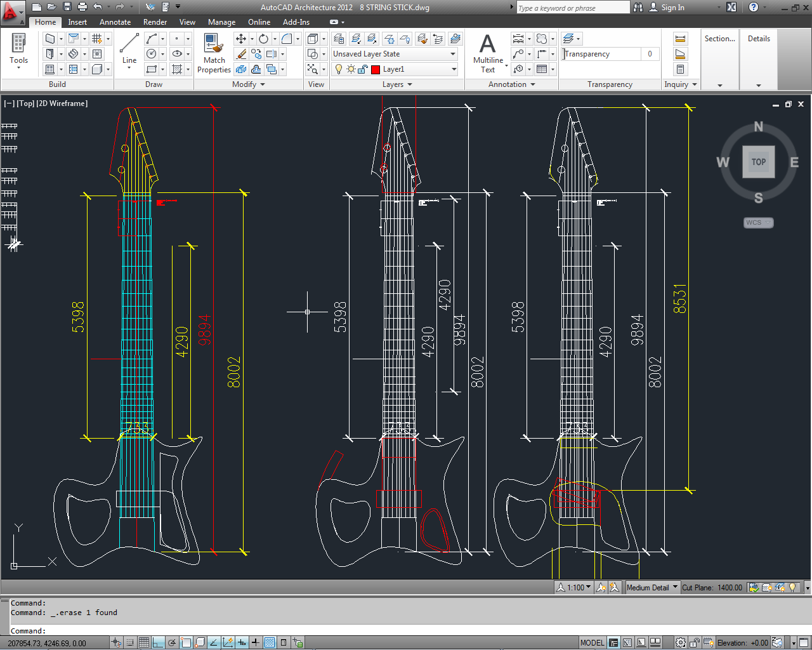Click the TOP face of the ViewCube

coord(759,162)
